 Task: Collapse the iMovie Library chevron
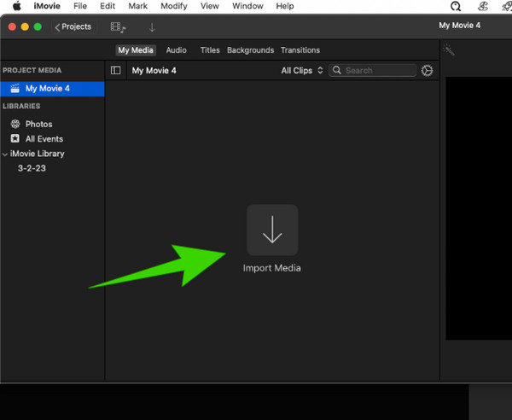5,155
